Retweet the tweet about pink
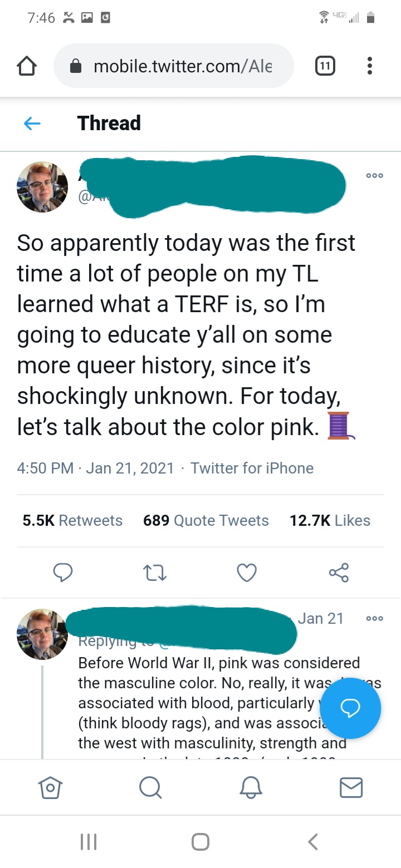 pyautogui.click(x=155, y=573)
